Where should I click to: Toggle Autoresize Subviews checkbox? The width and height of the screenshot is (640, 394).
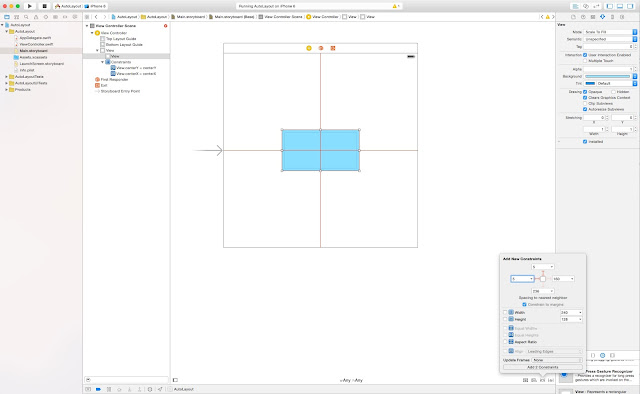[585, 109]
